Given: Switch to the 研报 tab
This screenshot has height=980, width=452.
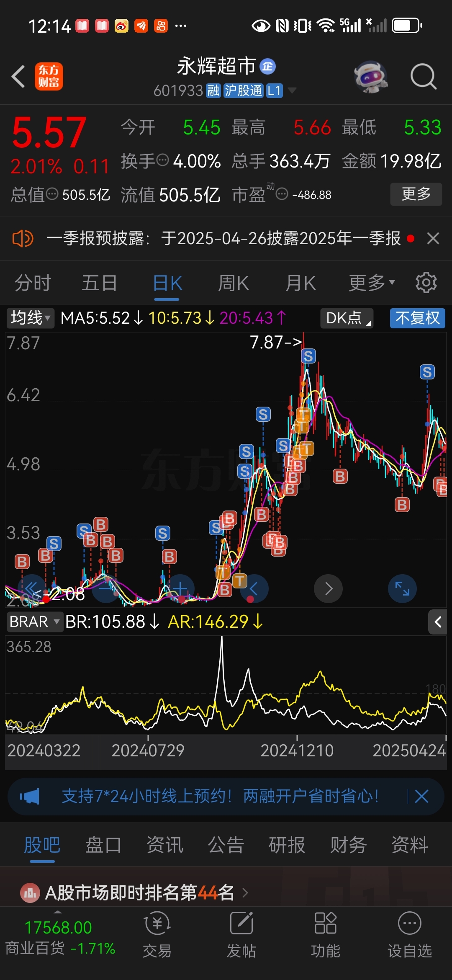Looking at the screenshot, I should pos(287,845).
